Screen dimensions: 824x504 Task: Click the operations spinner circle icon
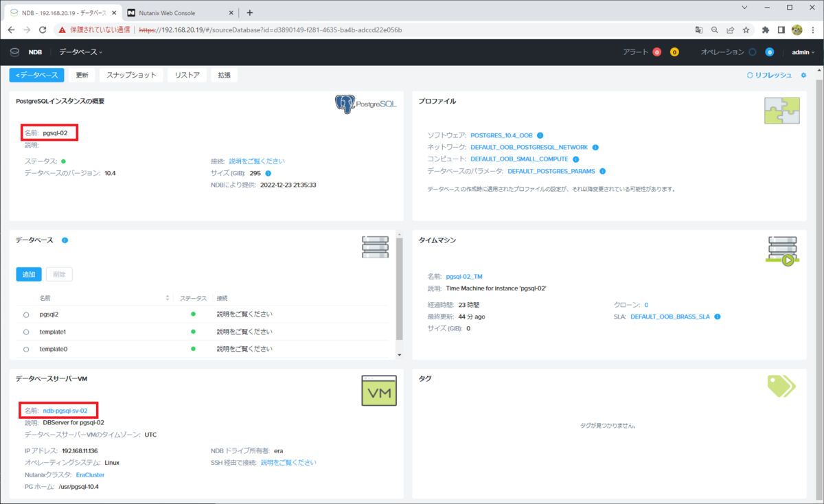coord(753,52)
